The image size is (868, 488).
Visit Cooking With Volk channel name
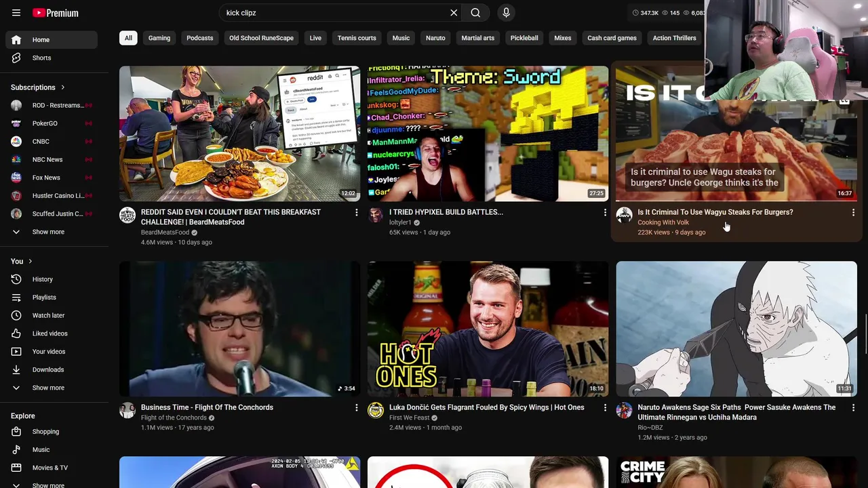pos(663,222)
